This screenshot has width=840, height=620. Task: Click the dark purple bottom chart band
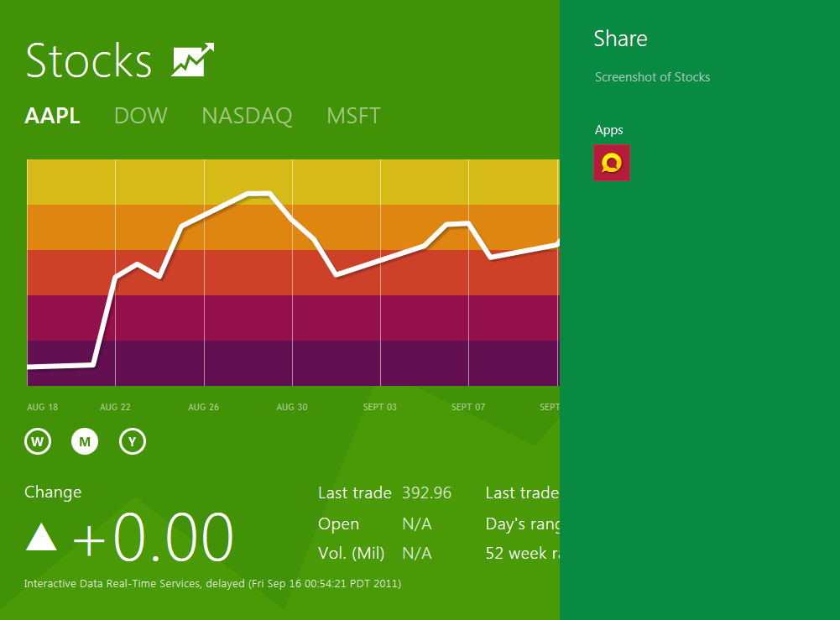[293, 363]
